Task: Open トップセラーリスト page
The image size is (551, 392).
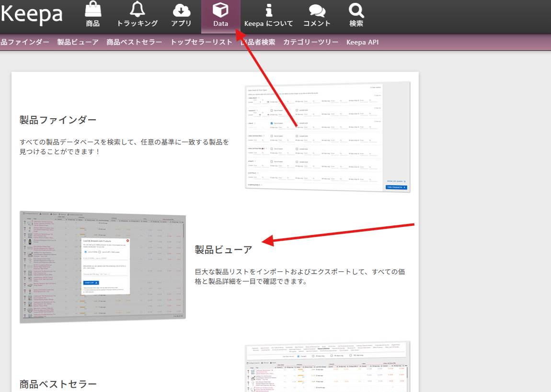Action: pos(200,42)
